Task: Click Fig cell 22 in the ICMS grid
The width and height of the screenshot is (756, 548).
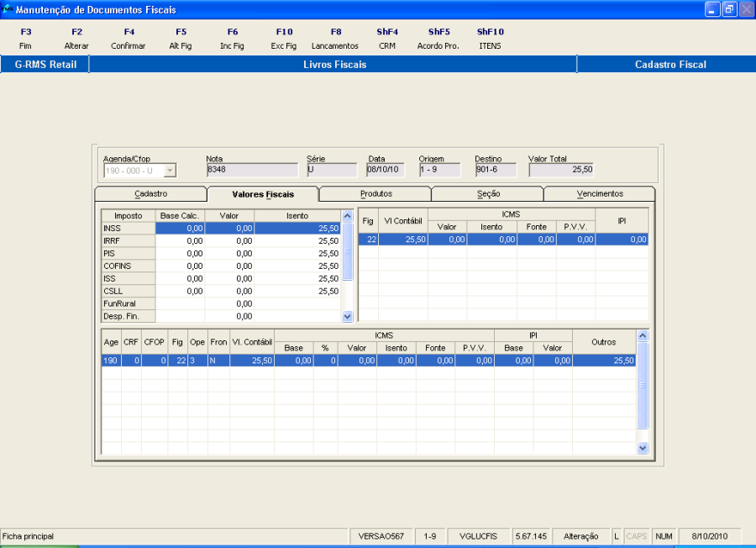Action: coord(369,240)
